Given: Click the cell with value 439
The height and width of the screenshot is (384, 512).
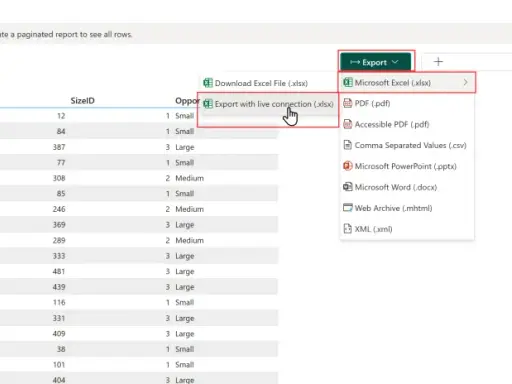Looking at the screenshot, I should pos(59,287).
